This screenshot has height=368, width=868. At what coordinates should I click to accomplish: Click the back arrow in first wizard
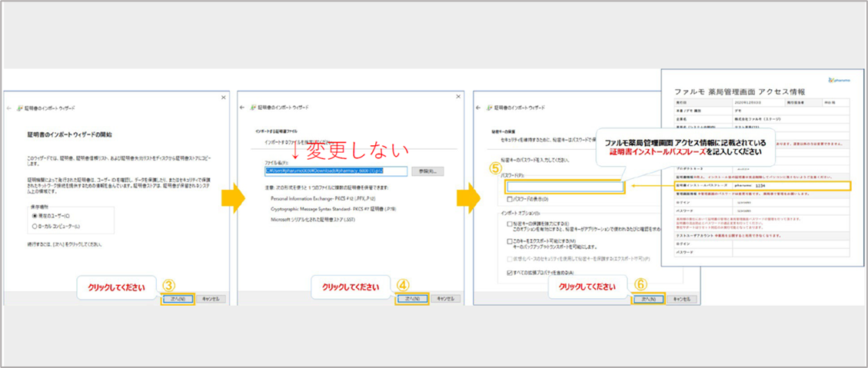click(x=9, y=108)
